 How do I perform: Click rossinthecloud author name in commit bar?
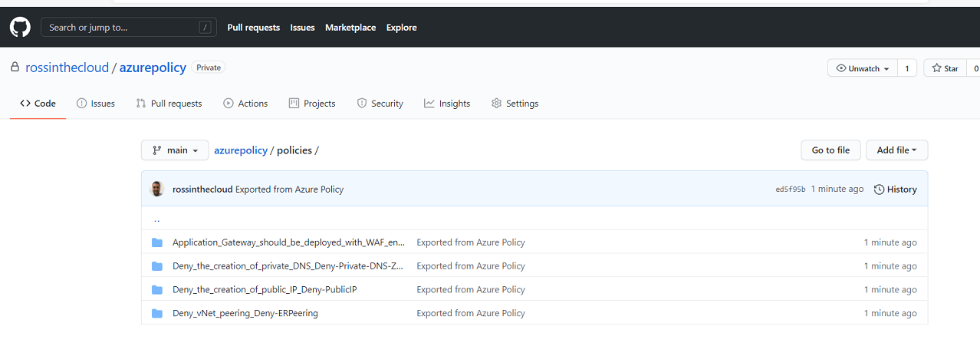click(202, 189)
